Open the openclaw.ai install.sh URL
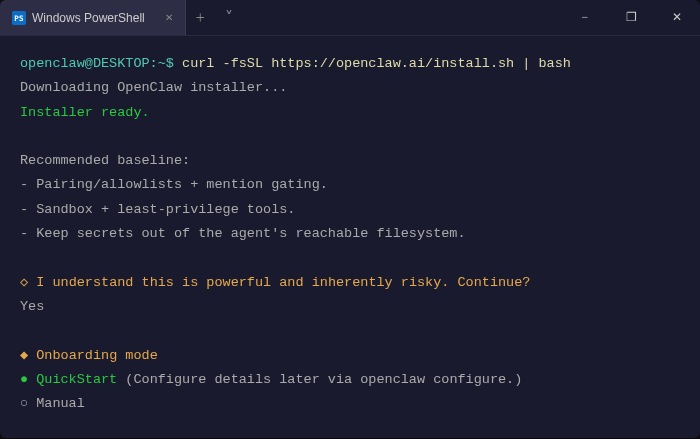This screenshot has height=439, width=700. click(x=392, y=63)
